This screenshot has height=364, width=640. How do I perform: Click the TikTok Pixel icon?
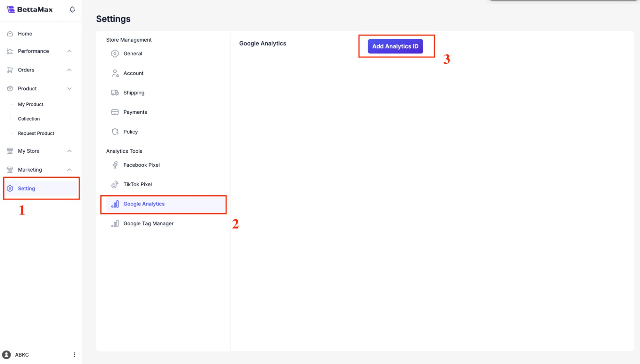115,185
